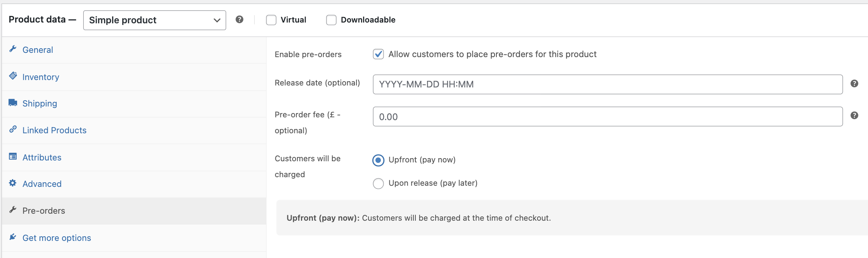Click the Attributes list icon

click(x=13, y=157)
